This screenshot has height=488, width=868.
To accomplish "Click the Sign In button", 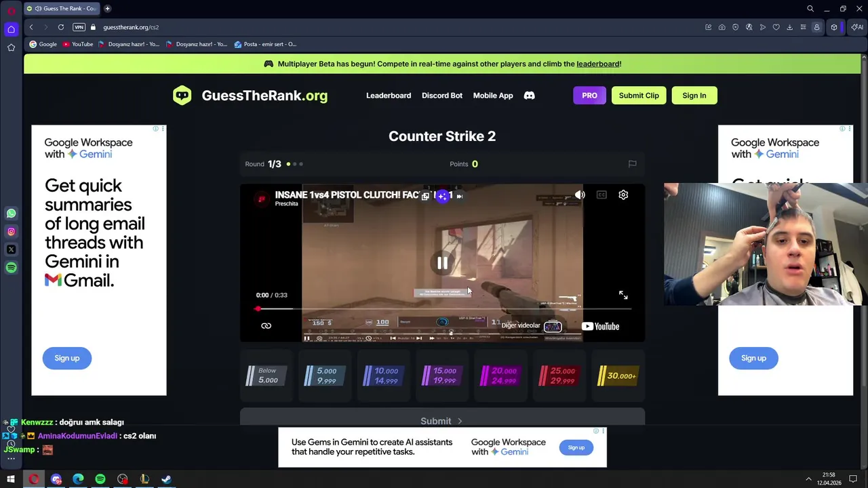I will 694,96.
